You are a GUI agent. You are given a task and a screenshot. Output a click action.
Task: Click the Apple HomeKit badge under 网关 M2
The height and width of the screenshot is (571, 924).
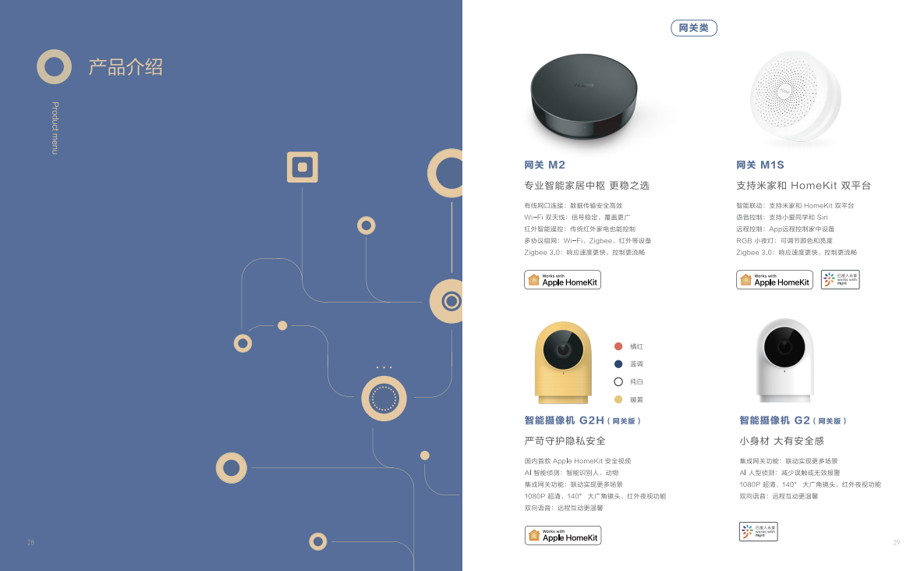click(x=562, y=280)
